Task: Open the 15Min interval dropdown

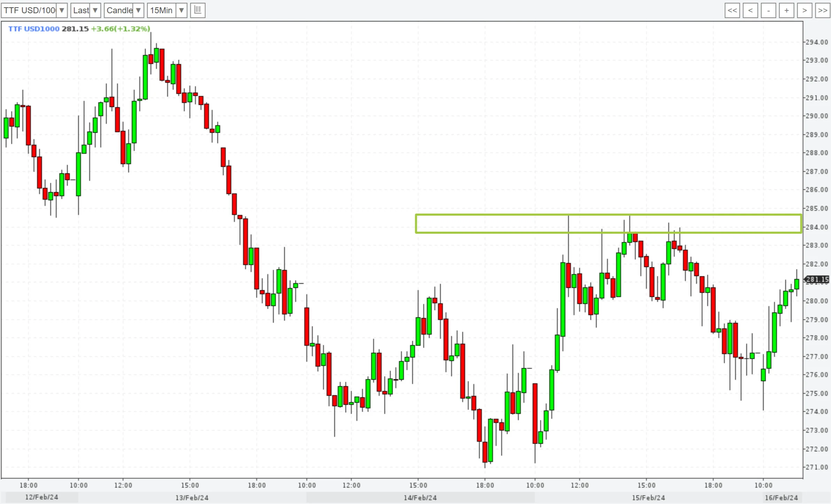Action: [167, 10]
